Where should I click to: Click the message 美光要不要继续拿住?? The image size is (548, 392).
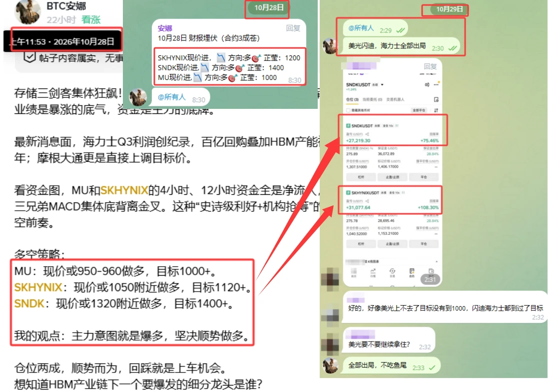click(x=379, y=345)
